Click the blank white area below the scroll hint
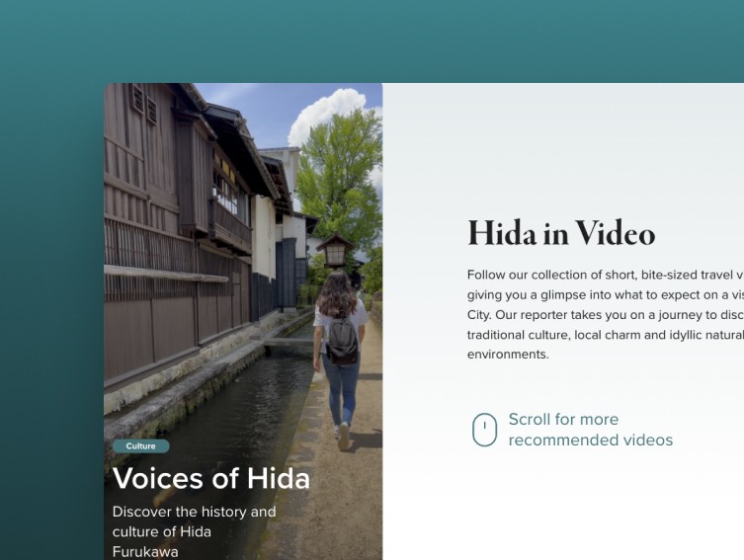 [563, 513]
